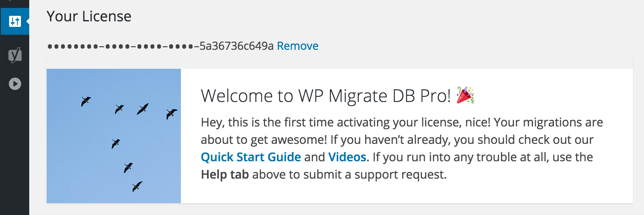This screenshot has width=644, height=215.
Task: Open the Videos link
Action: coord(347,157)
